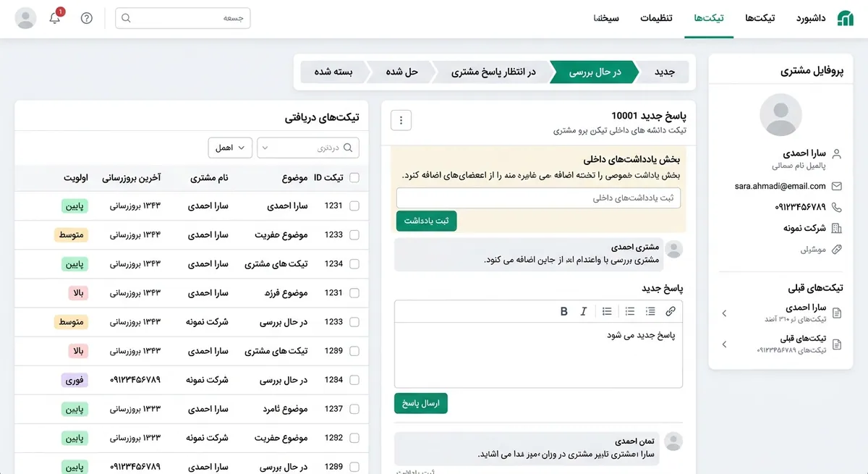
Task: Click متوسط badge in 1233 موضوع مفریت row
Action: (71, 235)
